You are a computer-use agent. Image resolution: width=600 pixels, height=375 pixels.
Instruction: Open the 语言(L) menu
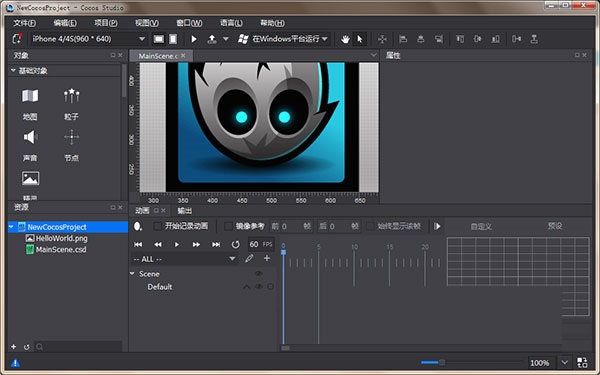[x=231, y=23]
